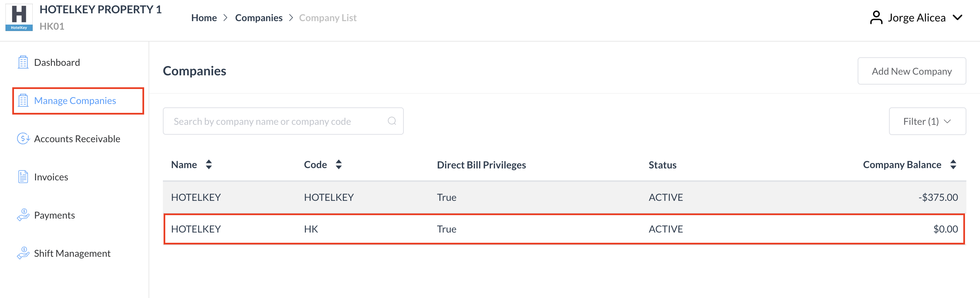This screenshot has height=298, width=980.
Task: Open the HOTELKEY row with code HK
Action: tap(564, 229)
